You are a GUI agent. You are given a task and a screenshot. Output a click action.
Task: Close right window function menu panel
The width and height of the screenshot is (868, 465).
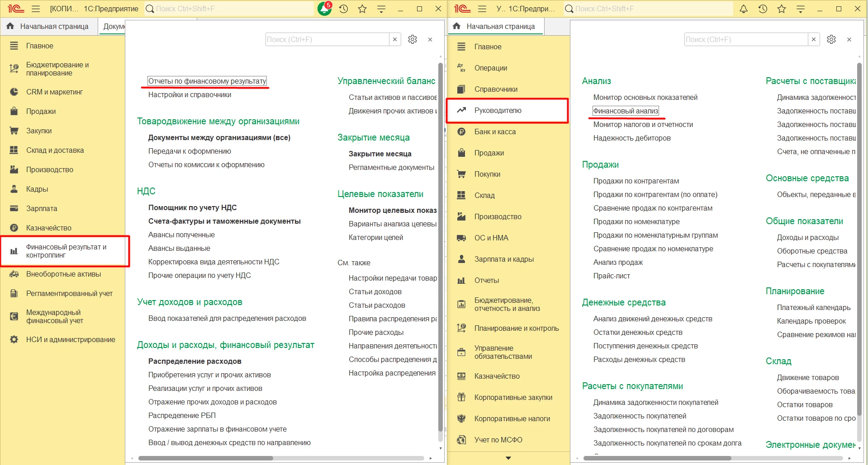click(849, 40)
